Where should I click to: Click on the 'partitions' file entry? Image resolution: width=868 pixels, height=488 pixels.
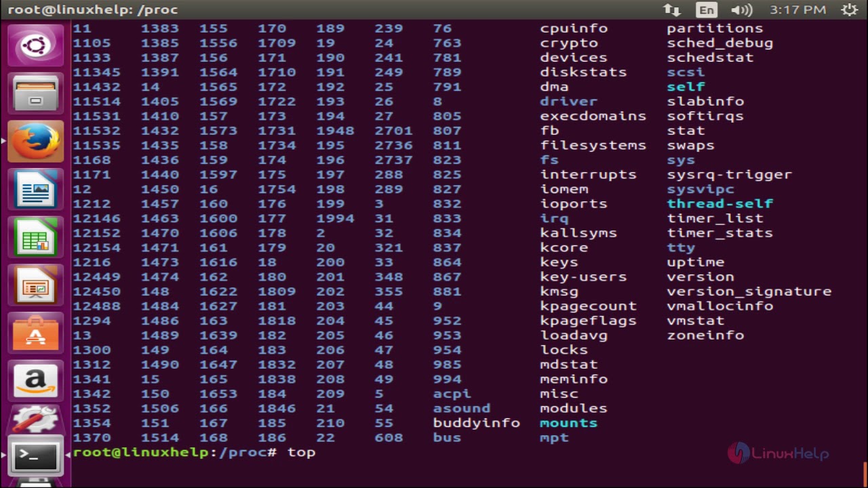(x=715, y=28)
